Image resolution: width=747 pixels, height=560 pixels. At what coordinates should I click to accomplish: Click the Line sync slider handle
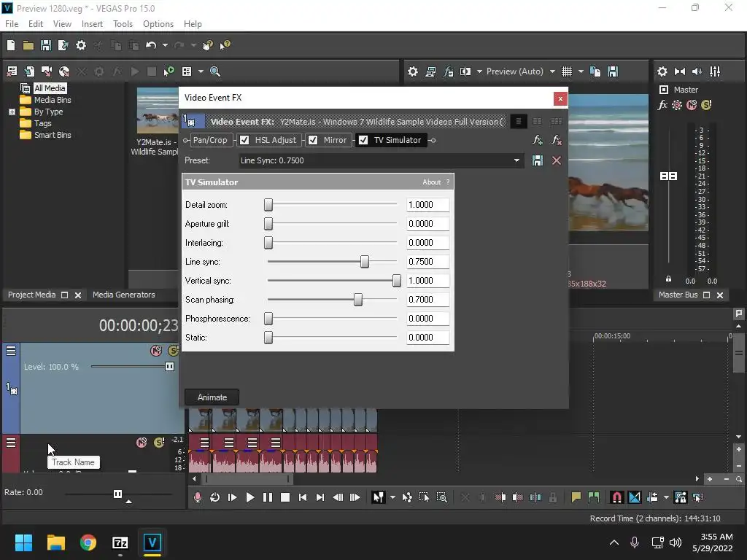(x=365, y=262)
